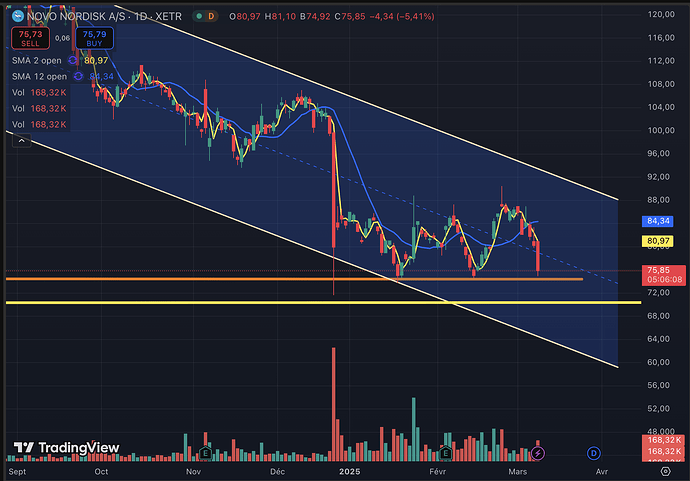Click the Déc label on time axis
The height and width of the screenshot is (481, 690).
(x=277, y=471)
